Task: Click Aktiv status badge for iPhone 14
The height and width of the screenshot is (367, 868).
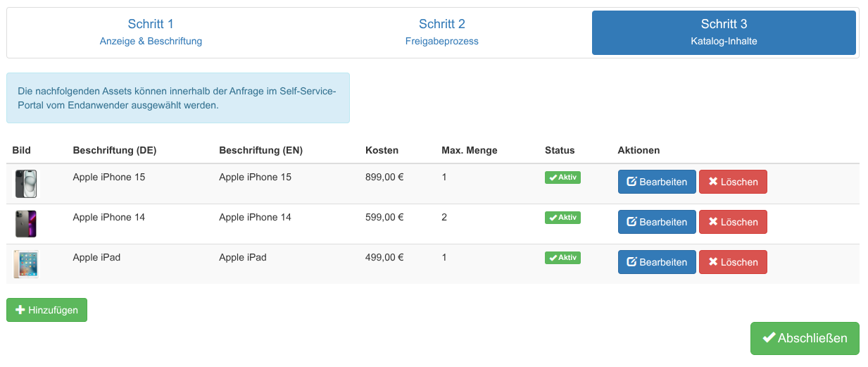Action: click(x=562, y=218)
